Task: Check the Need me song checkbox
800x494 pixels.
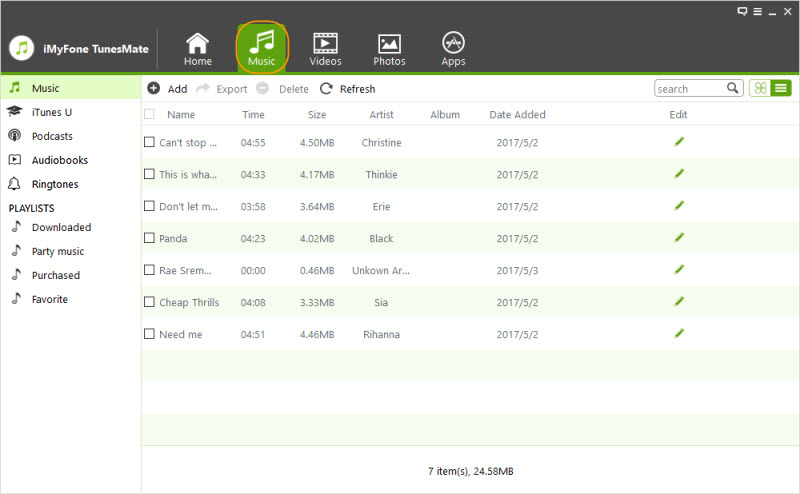Action: tap(149, 334)
